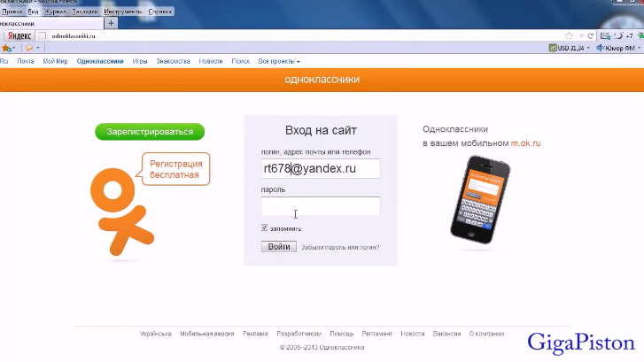Click the speaker icon of Юмор FM radio
Screen dimensions: 644x362
600,48
